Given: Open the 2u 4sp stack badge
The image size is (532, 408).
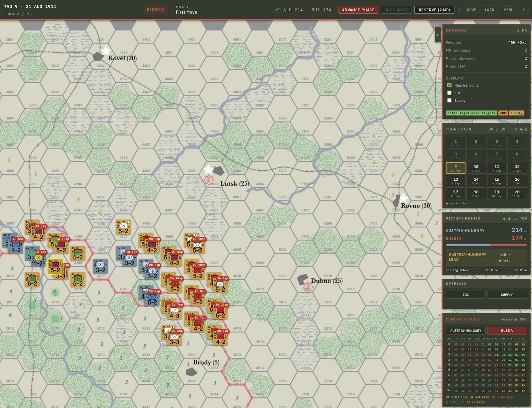Looking at the screenshot, I should [x=41, y=252].
